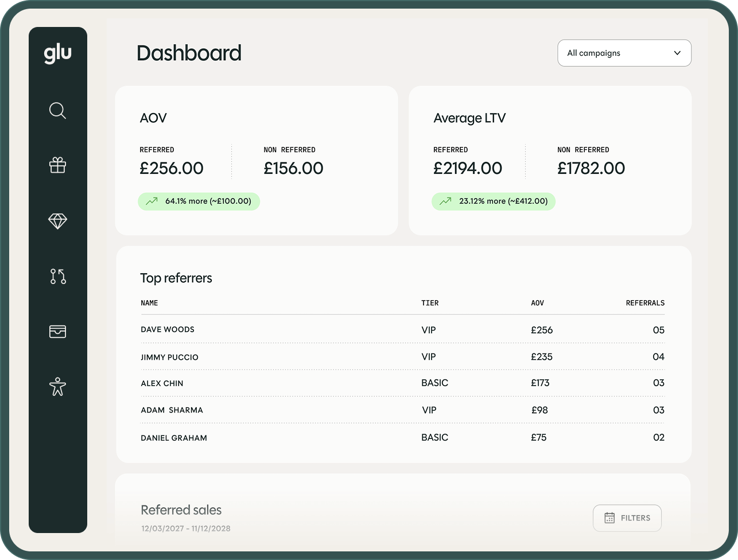Open the accessibility person icon
Viewport: 738px width, 560px height.
coord(58,386)
